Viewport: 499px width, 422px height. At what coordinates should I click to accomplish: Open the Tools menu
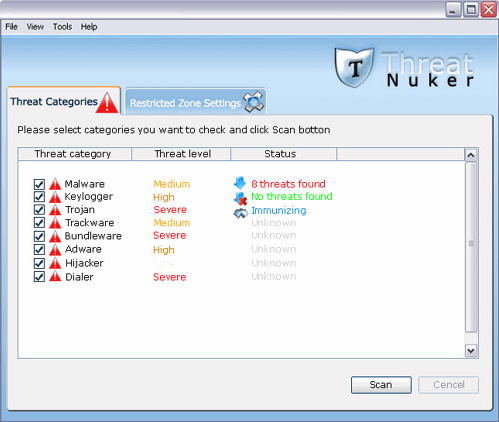(62, 27)
